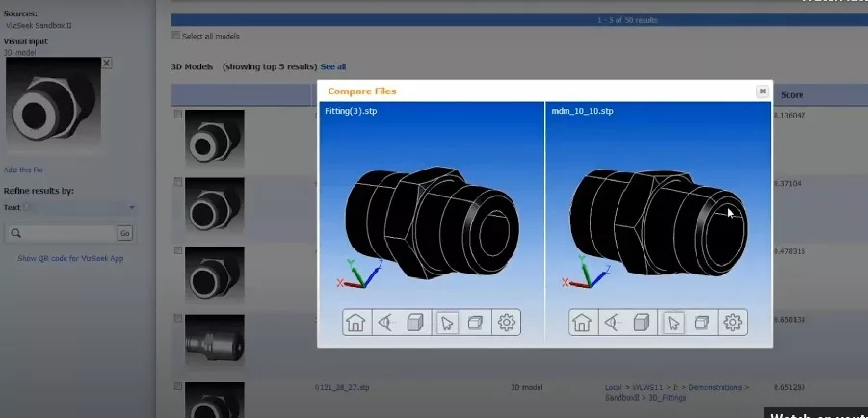Click the XYZ axis triad in mdm_10_10.stp viewer
The image size is (868, 418).
point(586,273)
